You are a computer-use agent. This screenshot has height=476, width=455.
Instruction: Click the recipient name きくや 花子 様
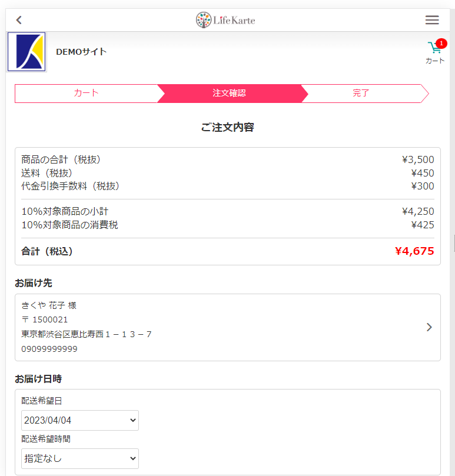coord(49,305)
